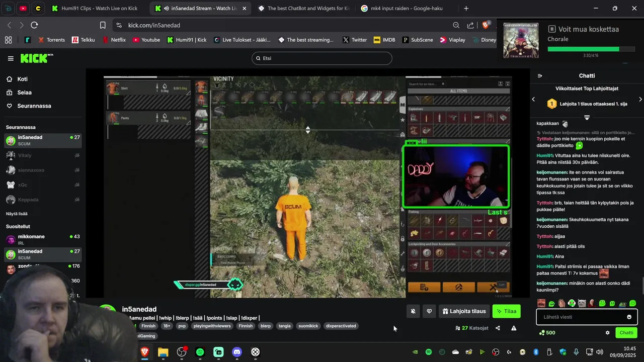Switch to the Humi91 Clips browser tab

[95, 9]
